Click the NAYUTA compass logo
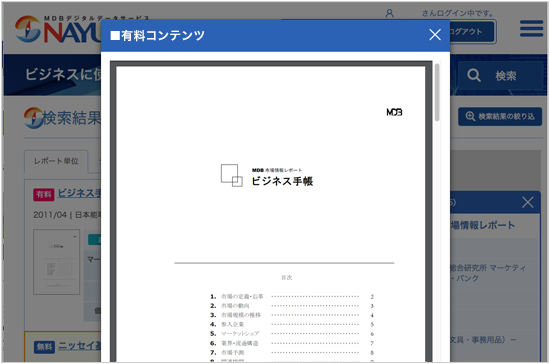 click(27, 29)
